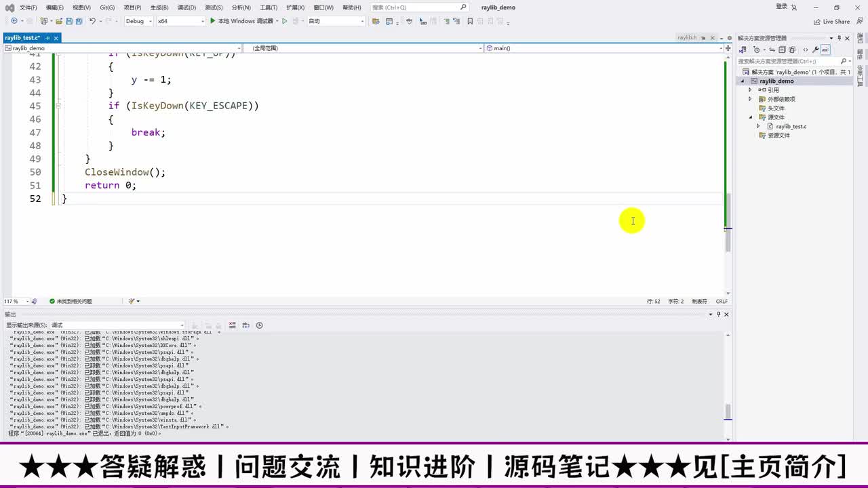This screenshot has height=488, width=868.
Task: Open the Git(G) menu
Action: 107,7
